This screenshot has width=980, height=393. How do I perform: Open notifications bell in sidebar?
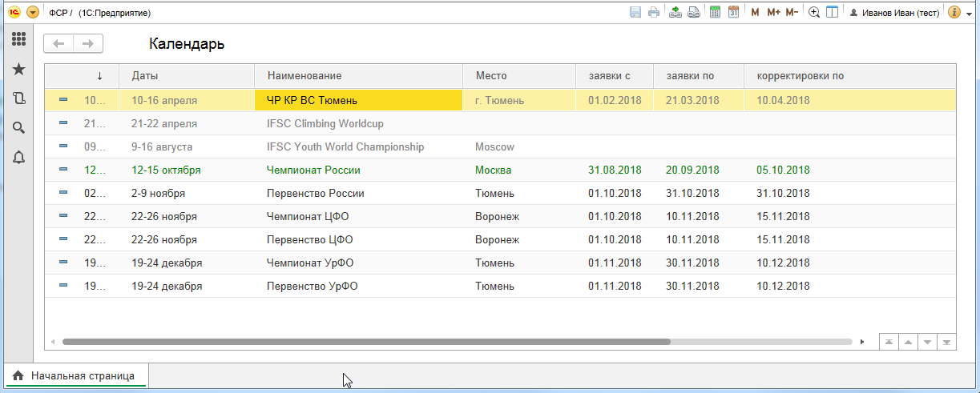(18, 157)
